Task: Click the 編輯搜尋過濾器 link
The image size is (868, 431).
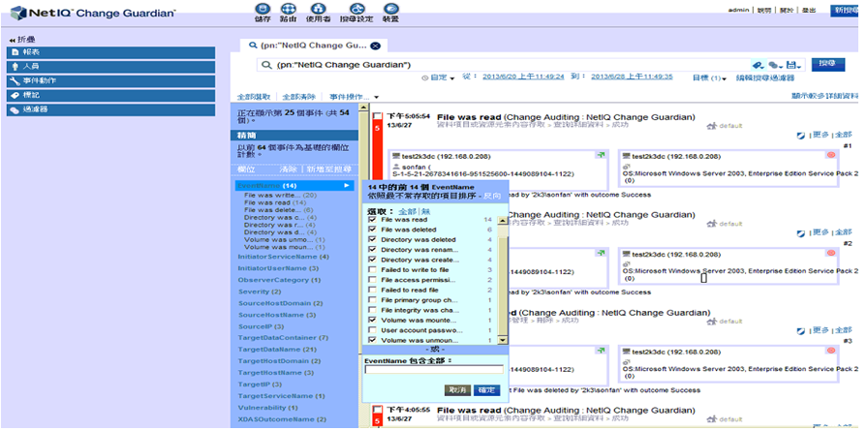Action: [765, 78]
